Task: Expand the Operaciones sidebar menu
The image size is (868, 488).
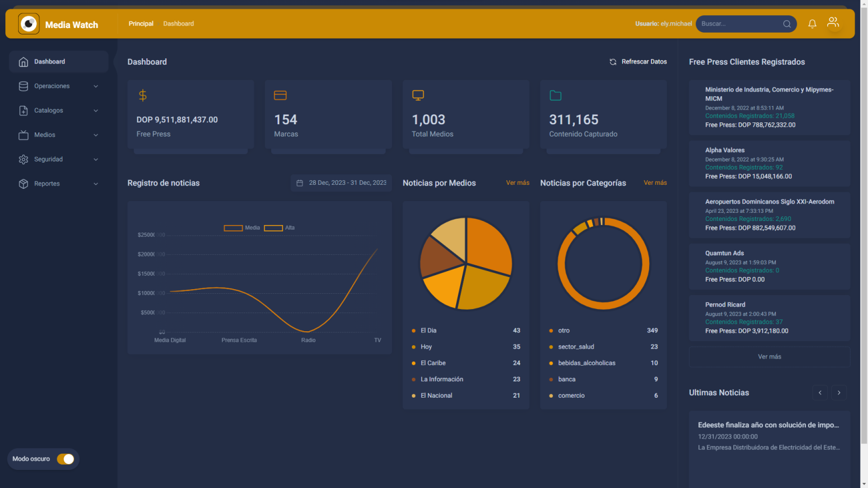Action: (x=58, y=86)
